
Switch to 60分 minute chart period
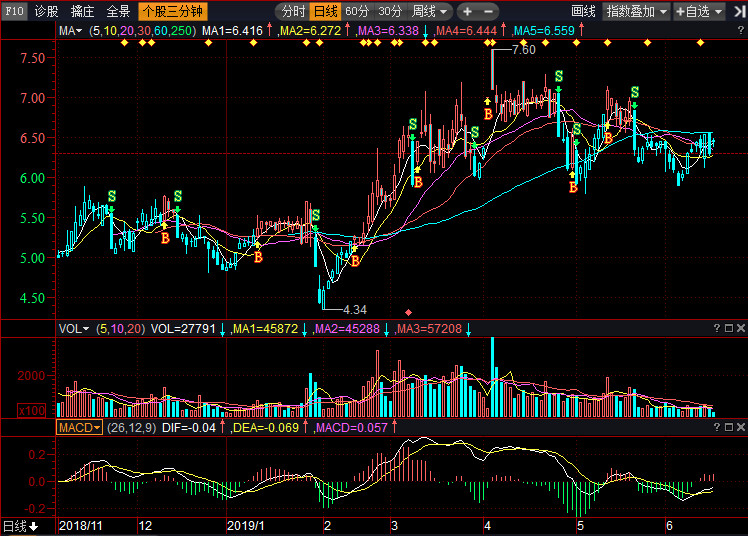(357, 12)
